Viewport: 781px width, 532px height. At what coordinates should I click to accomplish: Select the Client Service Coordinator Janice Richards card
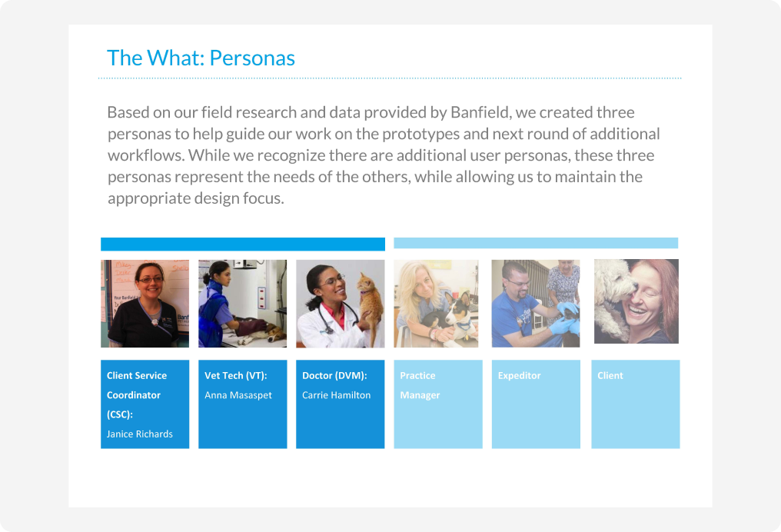(x=145, y=404)
